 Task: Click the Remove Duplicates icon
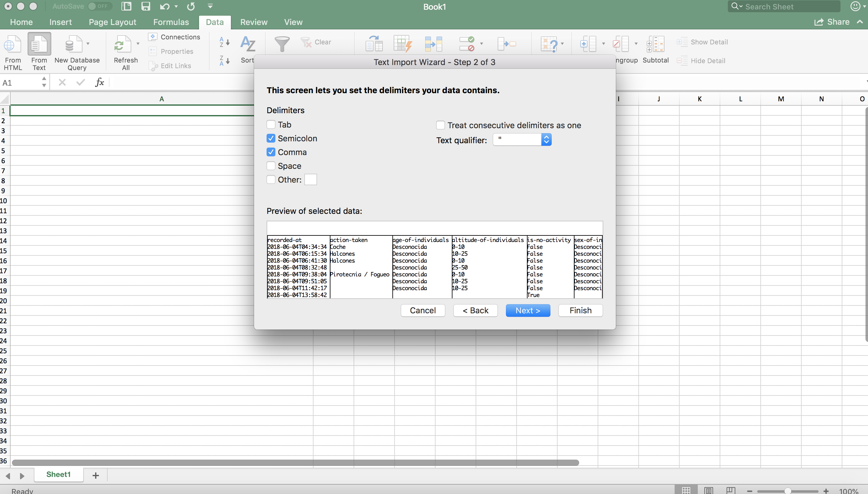pos(433,44)
